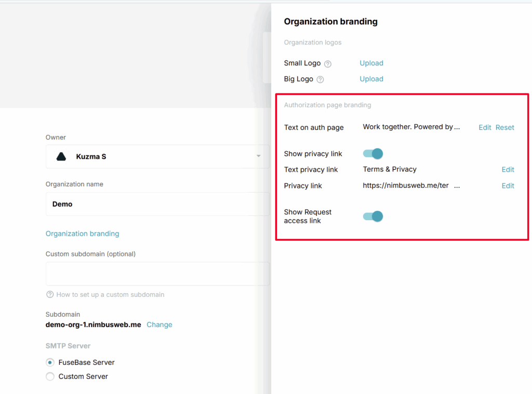This screenshot has height=394, width=532.
Task: Edit the Text privacy link value
Action: [508, 170]
